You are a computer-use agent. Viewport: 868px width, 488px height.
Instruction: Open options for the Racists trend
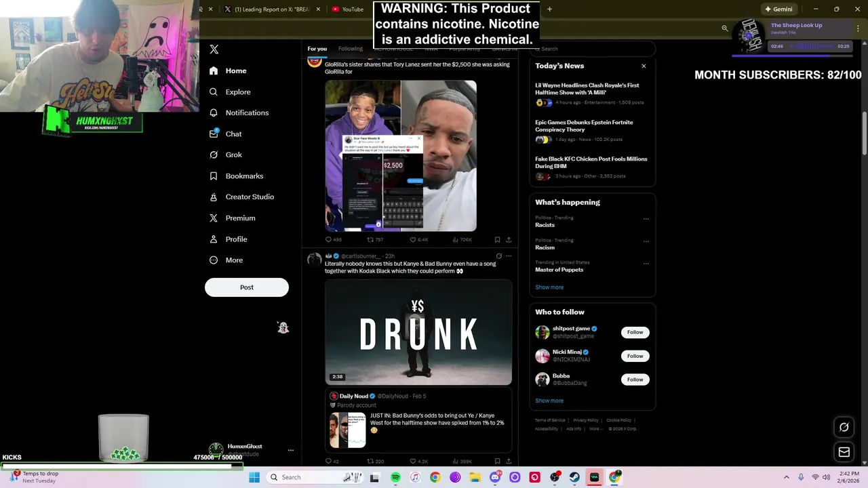coord(646,218)
